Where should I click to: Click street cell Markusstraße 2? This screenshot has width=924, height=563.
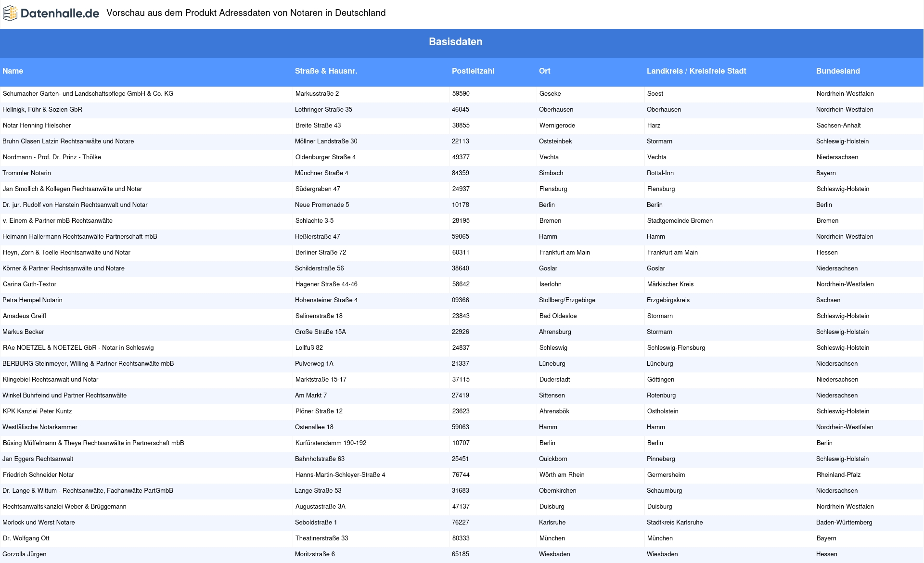tap(317, 94)
